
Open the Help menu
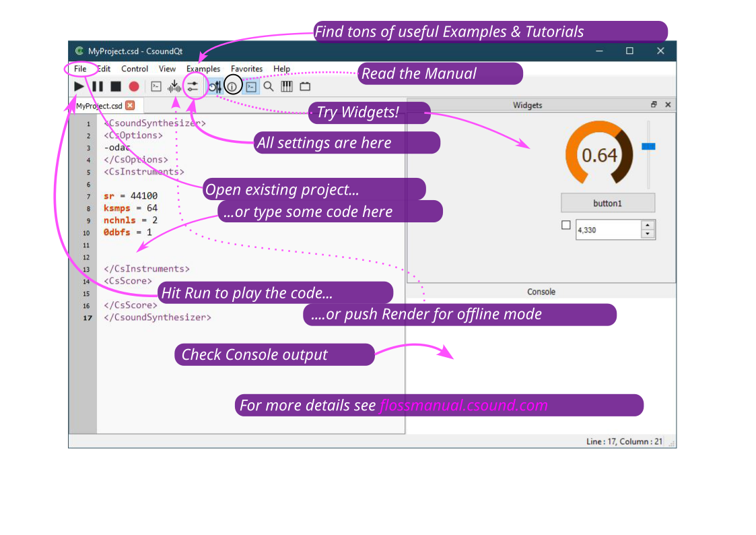pyautogui.click(x=281, y=69)
